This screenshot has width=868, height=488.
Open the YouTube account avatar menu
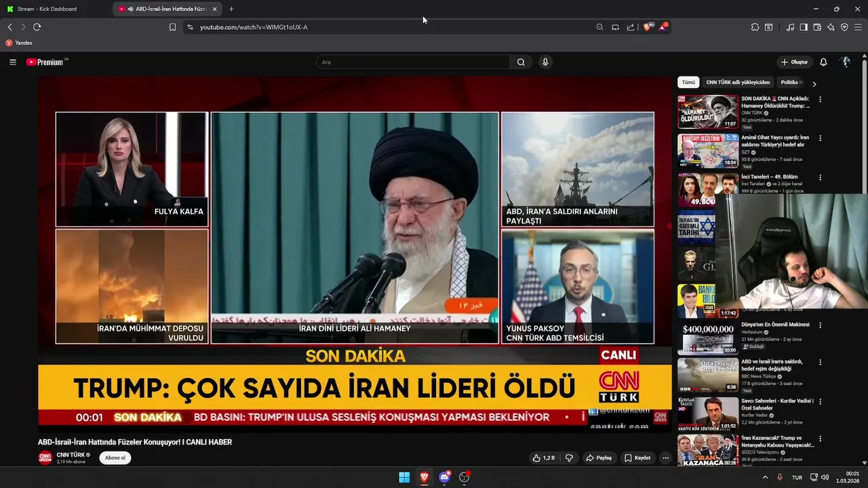[845, 62]
